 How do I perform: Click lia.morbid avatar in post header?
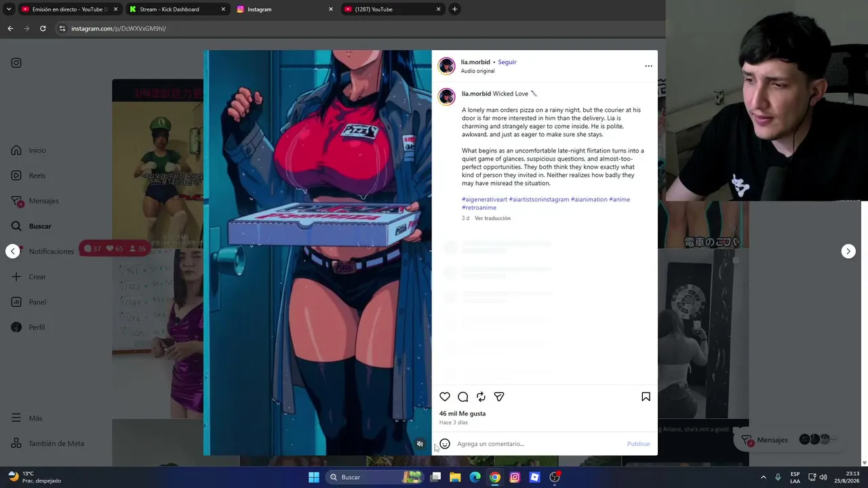pos(447,66)
